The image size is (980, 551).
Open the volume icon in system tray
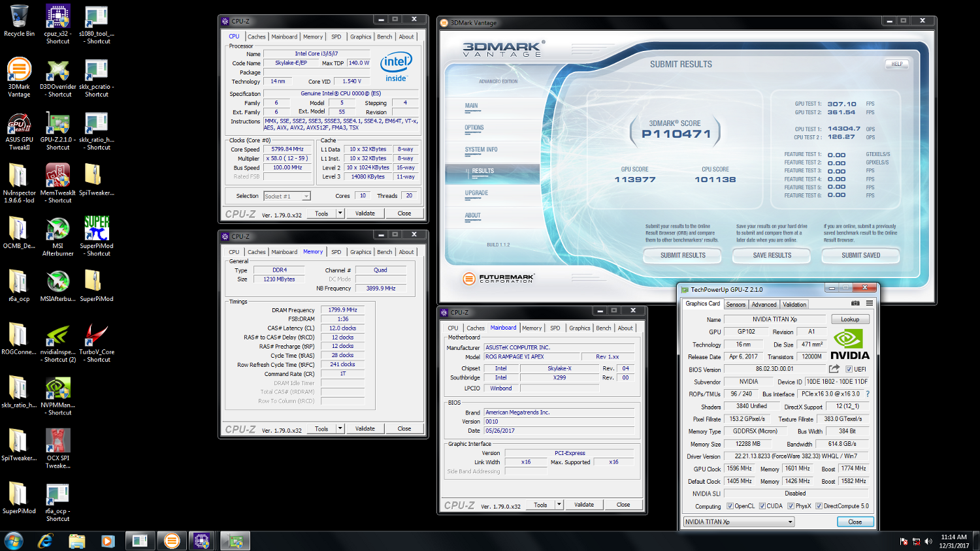click(x=928, y=541)
